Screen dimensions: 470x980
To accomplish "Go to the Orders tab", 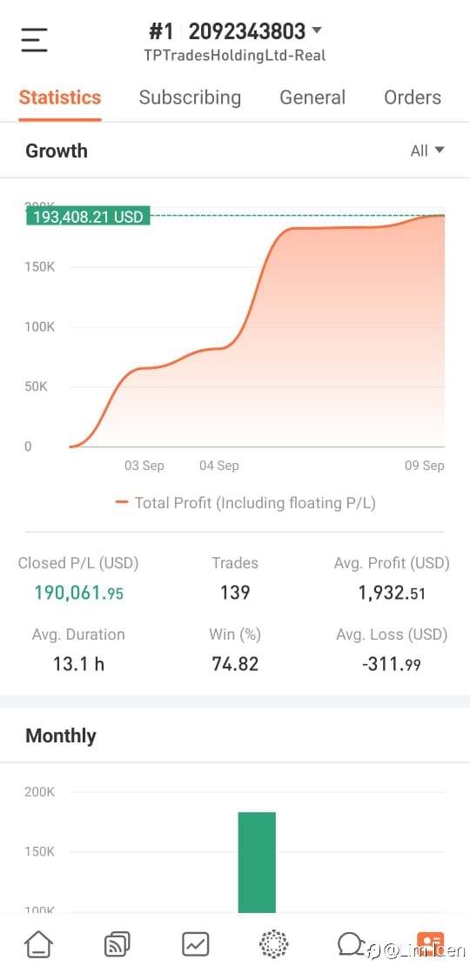I will [x=413, y=97].
